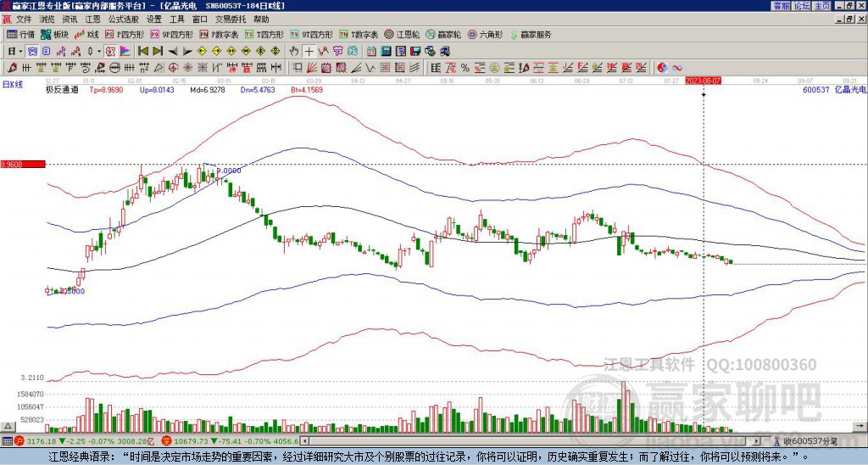Open the T四方形 tool
Screen dimensions: 868x465
point(264,34)
